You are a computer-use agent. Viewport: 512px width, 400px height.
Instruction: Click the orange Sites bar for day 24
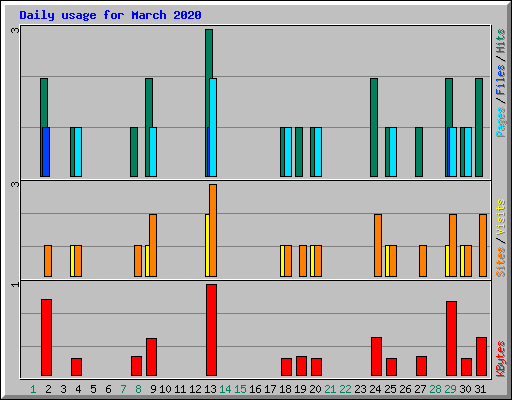[378, 245]
